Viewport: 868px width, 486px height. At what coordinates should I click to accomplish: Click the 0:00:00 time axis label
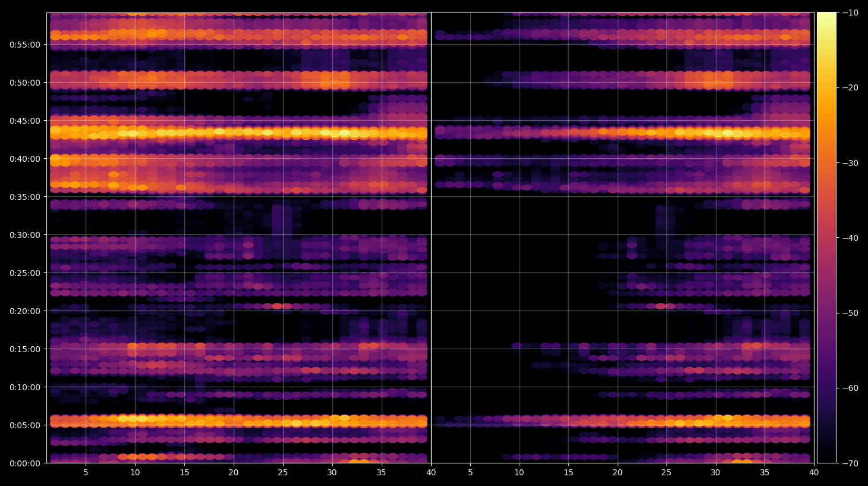pyautogui.click(x=25, y=463)
